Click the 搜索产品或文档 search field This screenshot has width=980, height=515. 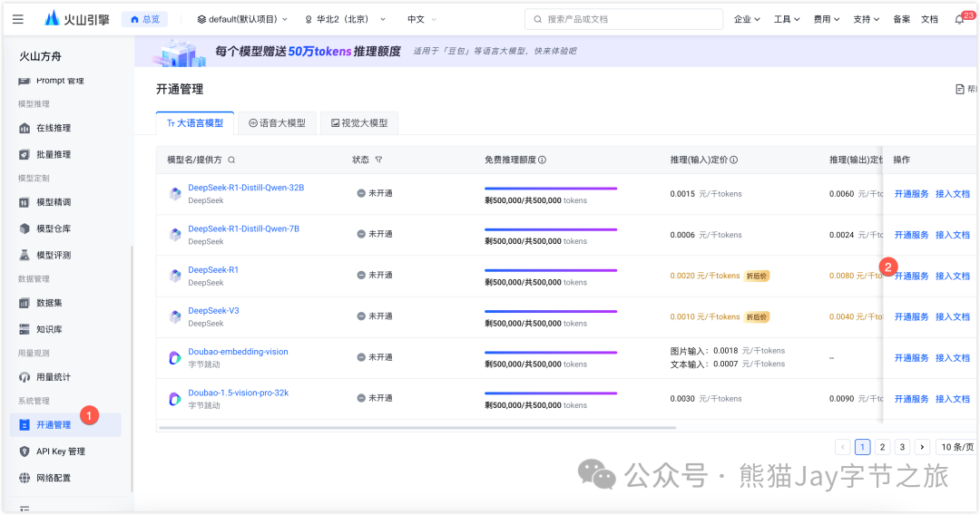623,19
